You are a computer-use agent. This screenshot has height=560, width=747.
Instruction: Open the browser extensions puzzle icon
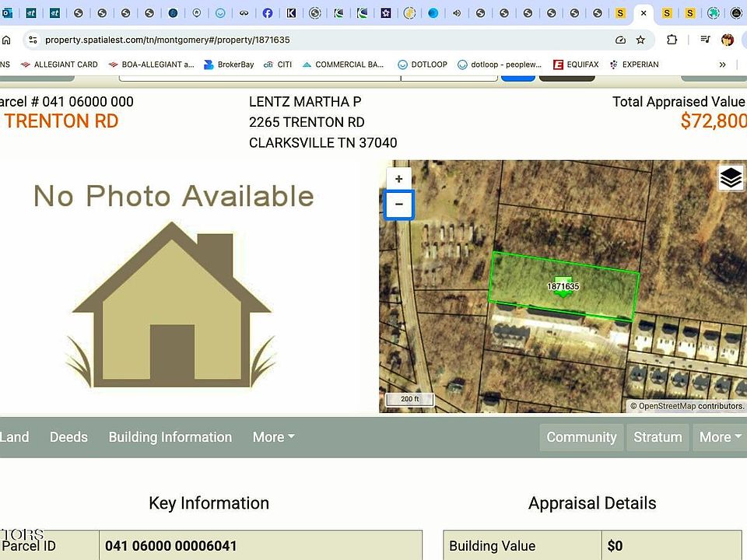672,40
